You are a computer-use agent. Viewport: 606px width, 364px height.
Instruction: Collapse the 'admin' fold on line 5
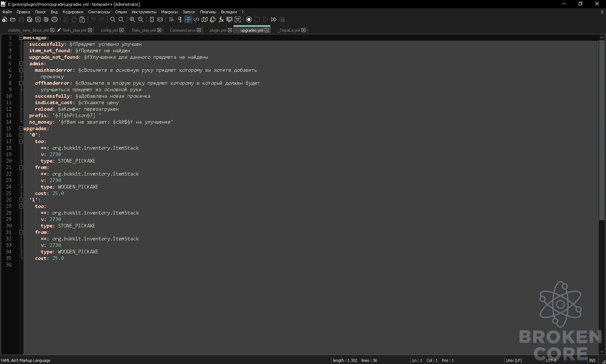coord(21,63)
